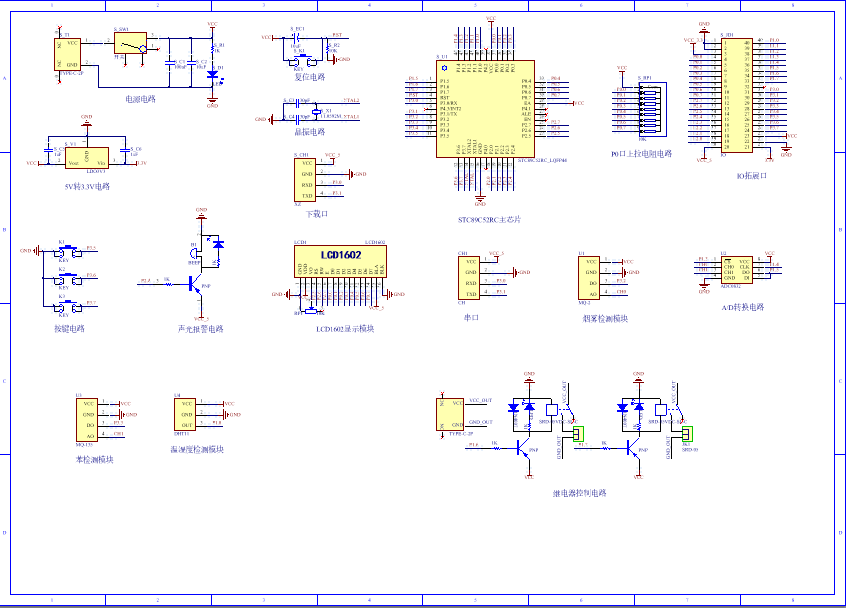Select the 3.3V regulator S_V1 component
Image resolution: width=846 pixels, height=608 pixels.
[x=87, y=158]
